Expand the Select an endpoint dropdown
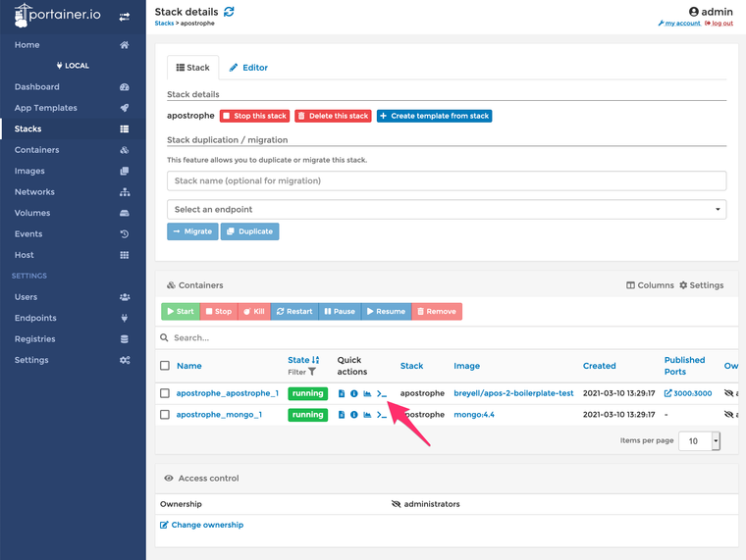Screen dimensions: 746x560 [447, 210]
